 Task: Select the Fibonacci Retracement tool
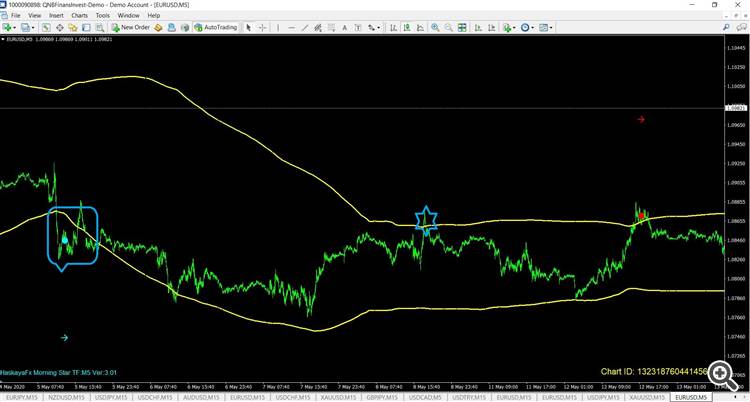(x=331, y=28)
